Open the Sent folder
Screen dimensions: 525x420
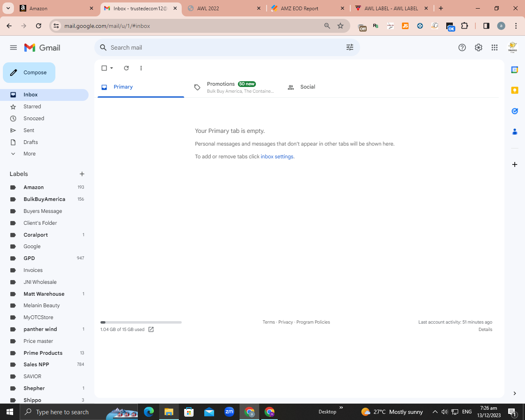(44, 130)
